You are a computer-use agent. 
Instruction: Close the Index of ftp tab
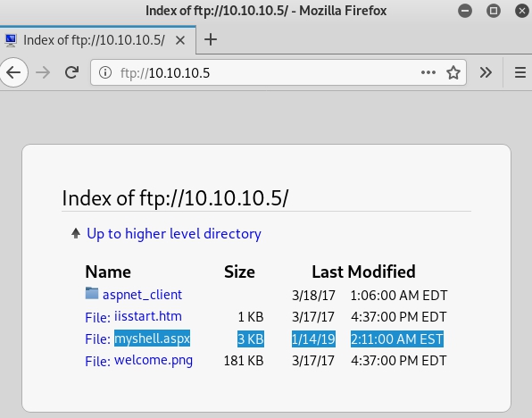pos(180,40)
